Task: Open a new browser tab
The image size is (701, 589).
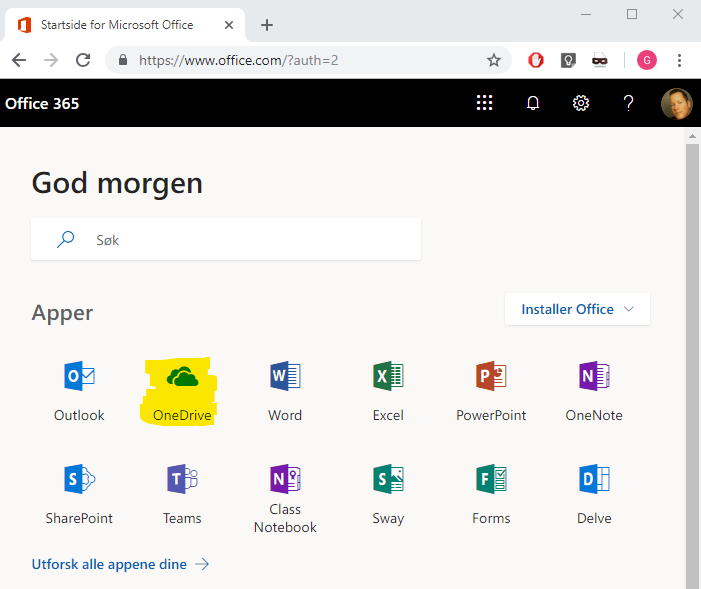Action: pos(267,25)
